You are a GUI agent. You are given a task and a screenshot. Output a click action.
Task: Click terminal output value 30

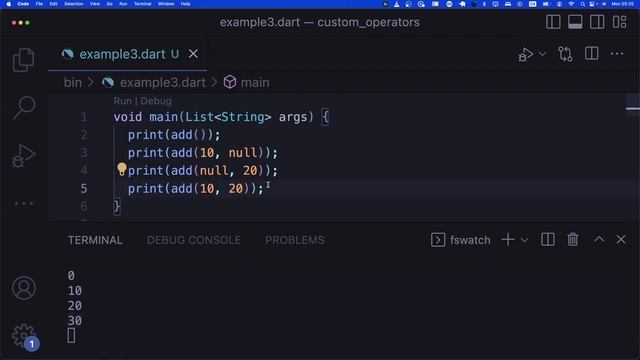pos(75,320)
